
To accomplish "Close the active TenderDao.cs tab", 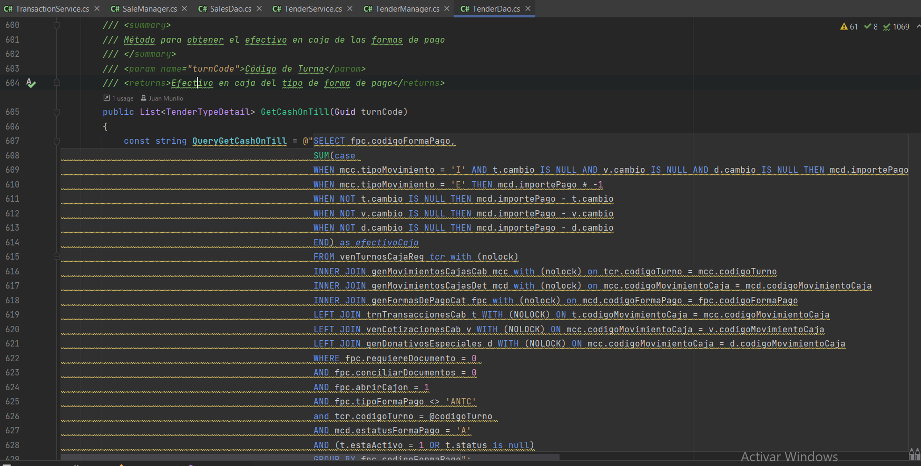I will (x=526, y=8).
